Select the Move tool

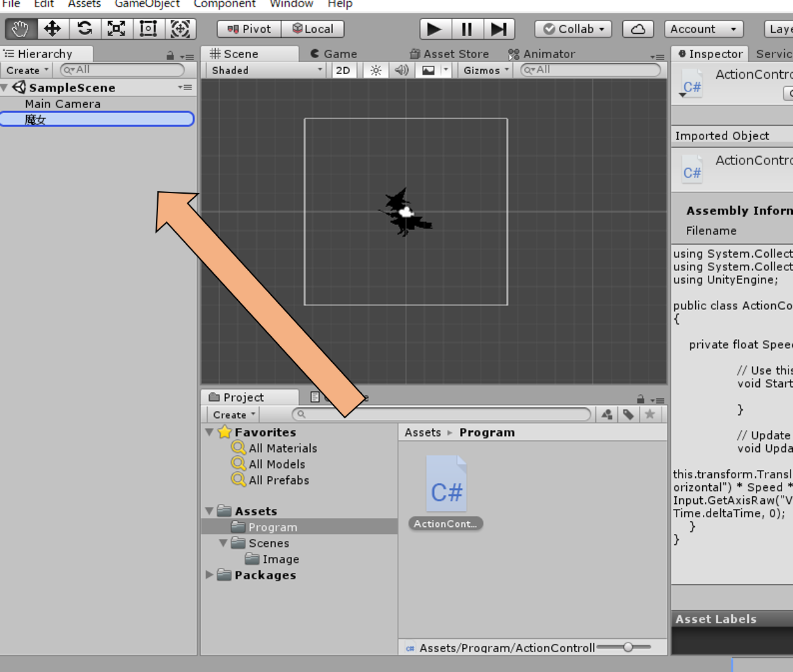52,29
